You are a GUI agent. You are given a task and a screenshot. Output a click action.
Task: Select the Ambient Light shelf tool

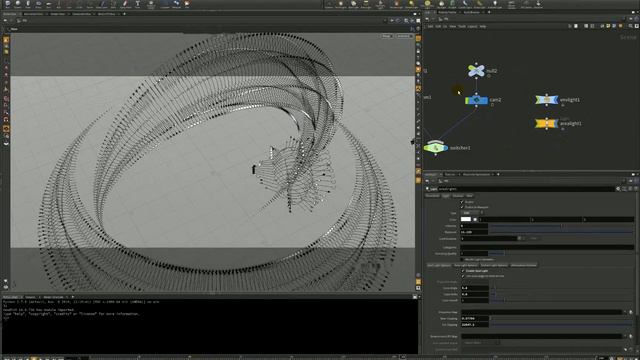click(x=495, y=4)
